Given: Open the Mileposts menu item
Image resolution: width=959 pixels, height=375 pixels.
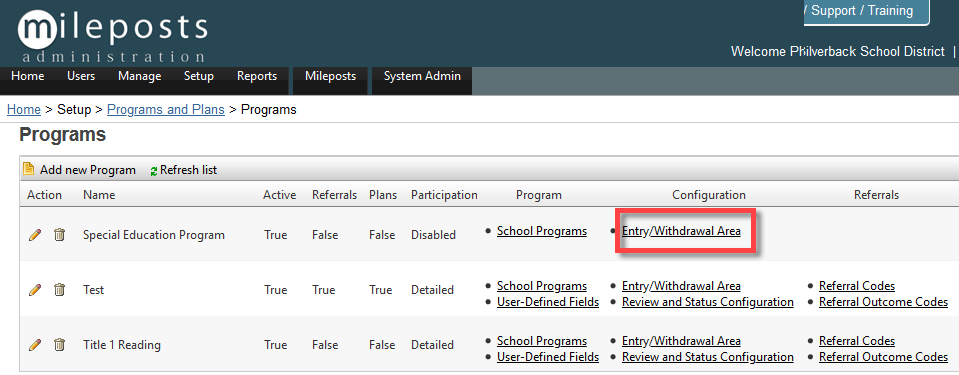Looking at the screenshot, I should pyautogui.click(x=330, y=76).
